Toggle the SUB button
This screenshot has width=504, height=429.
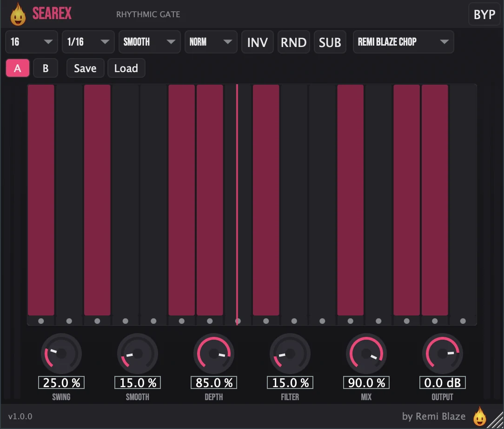[330, 42]
